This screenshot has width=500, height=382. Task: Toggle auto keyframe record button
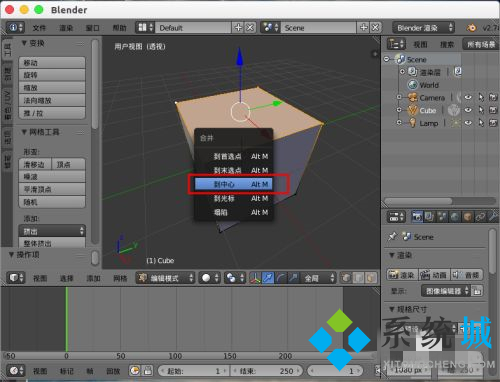click(135, 370)
